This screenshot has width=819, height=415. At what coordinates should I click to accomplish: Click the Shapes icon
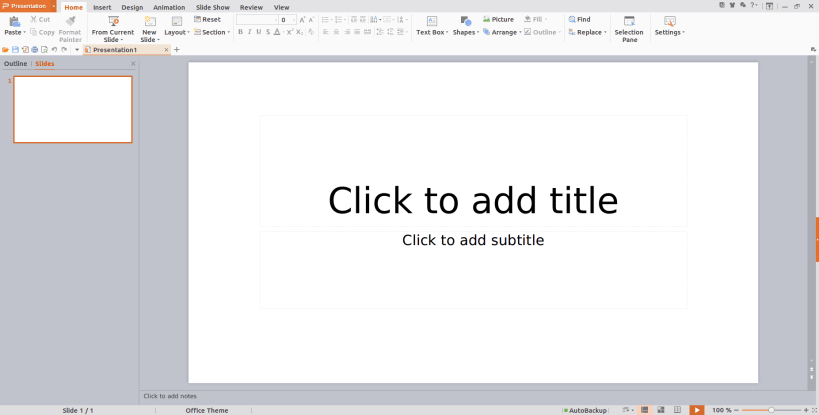[466, 21]
